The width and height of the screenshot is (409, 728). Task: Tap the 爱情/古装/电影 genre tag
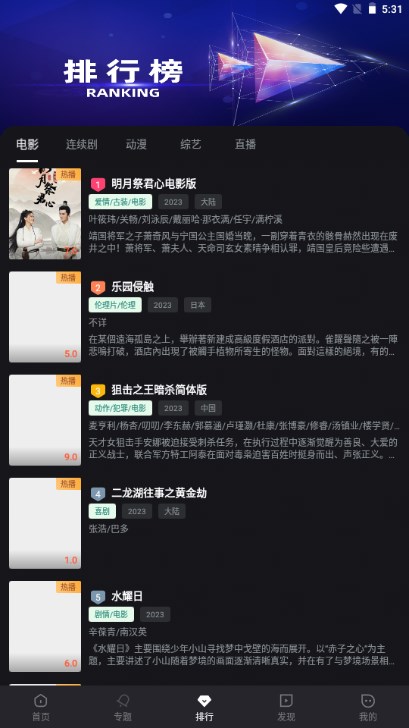120,202
